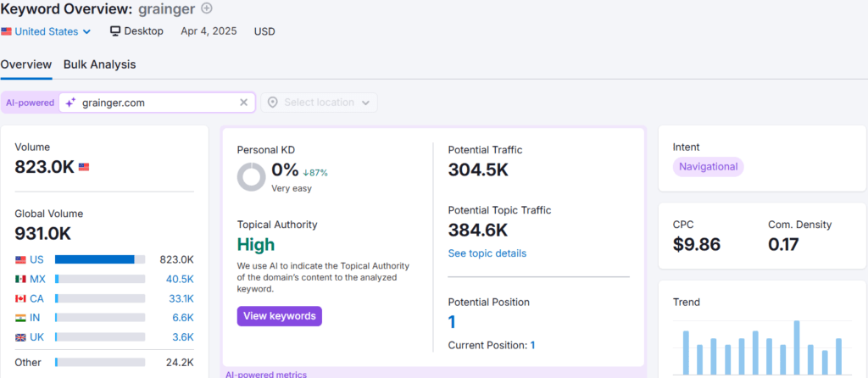
Task: Select the CA country link
Action: 36,298
